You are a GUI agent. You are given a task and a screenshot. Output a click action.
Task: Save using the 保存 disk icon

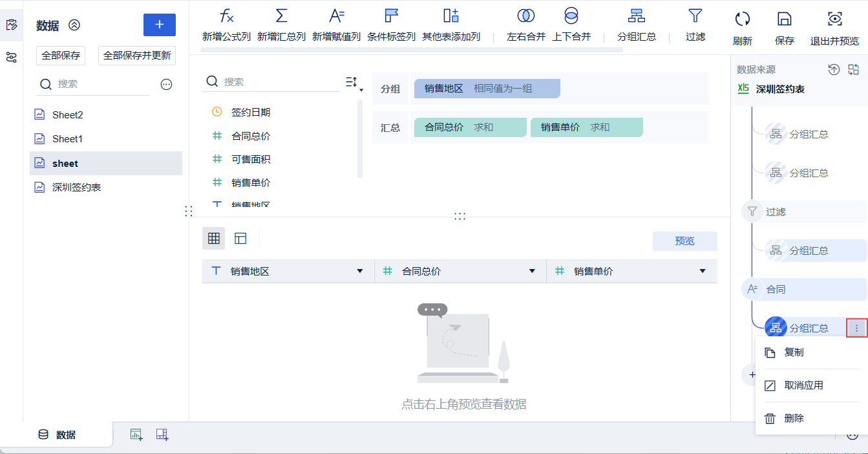(x=784, y=19)
